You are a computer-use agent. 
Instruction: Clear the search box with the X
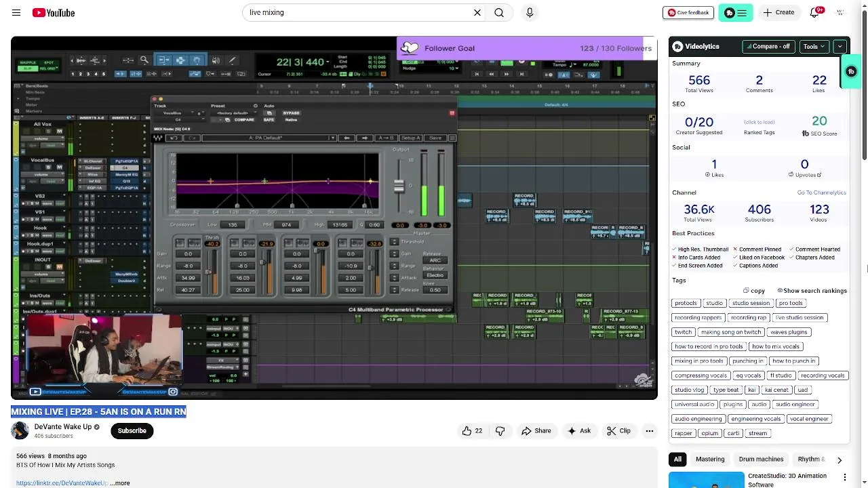click(477, 12)
